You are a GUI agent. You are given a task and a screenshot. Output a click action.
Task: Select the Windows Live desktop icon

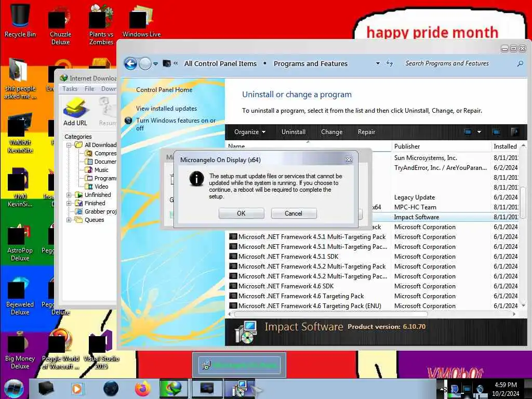pyautogui.click(x=141, y=21)
